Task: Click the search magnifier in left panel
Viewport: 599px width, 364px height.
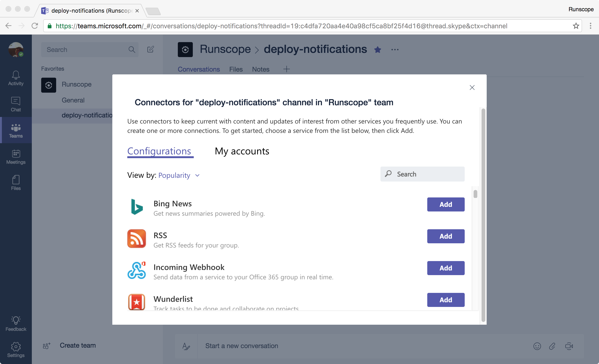Action: point(132,50)
